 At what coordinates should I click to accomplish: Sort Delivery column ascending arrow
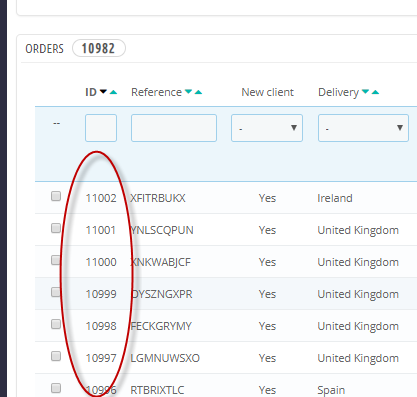pos(375,92)
